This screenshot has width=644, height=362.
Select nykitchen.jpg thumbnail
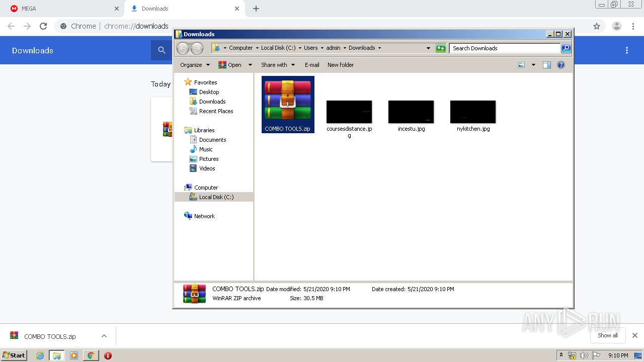coord(473,112)
